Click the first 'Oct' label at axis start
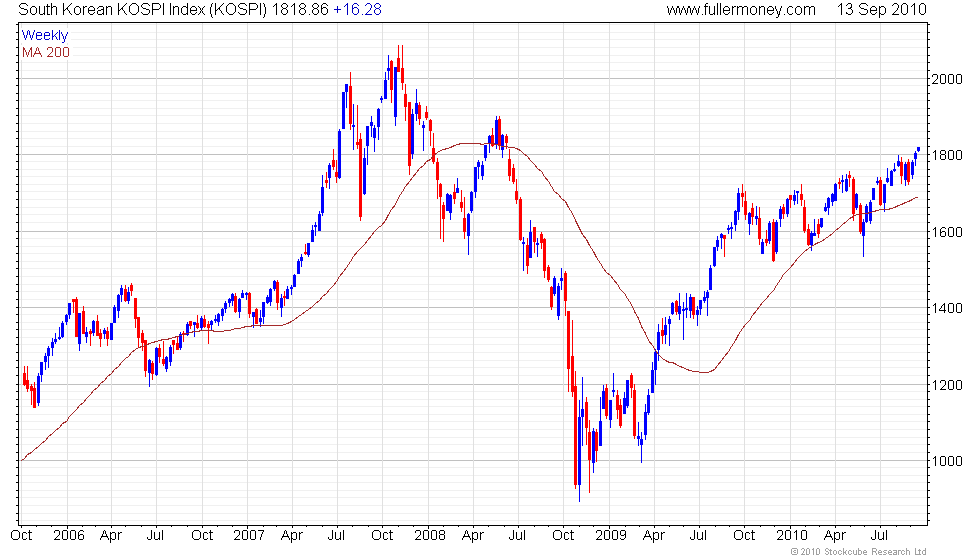980x560 pixels. point(21,535)
